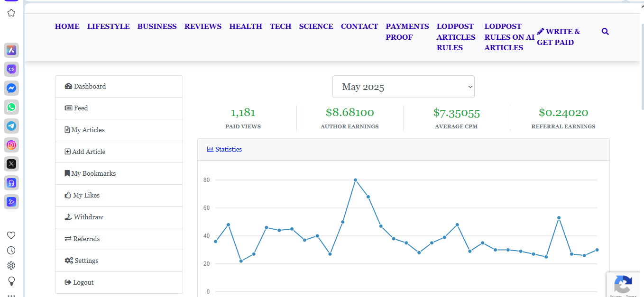Select Add Article in the side menu
The image size is (644, 297).
[x=88, y=152]
